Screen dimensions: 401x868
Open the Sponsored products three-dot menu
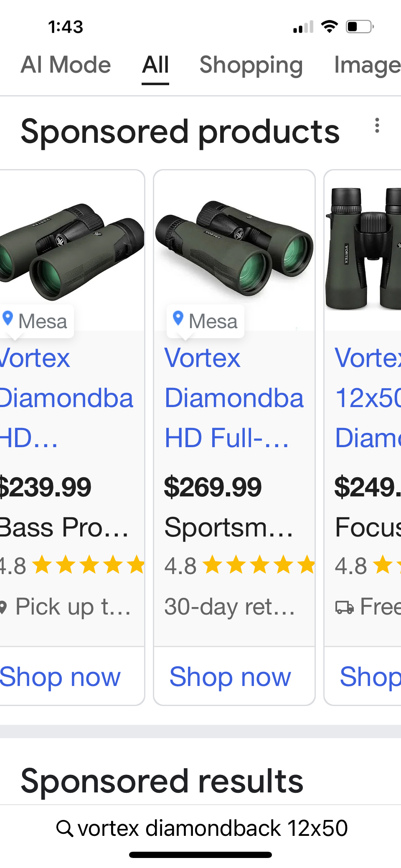(x=377, y=126)
